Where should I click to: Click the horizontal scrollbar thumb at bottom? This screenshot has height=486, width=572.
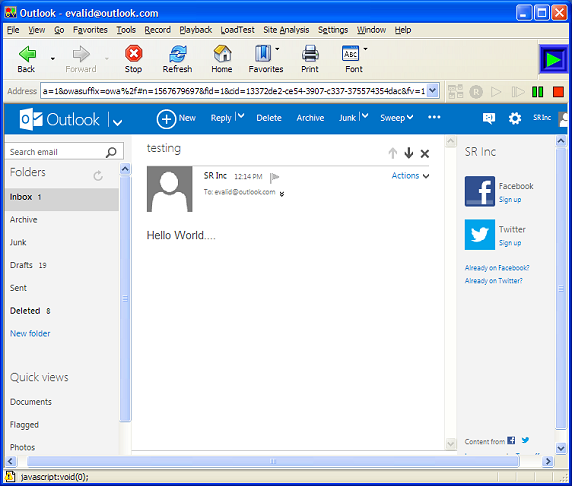(273, 461)
